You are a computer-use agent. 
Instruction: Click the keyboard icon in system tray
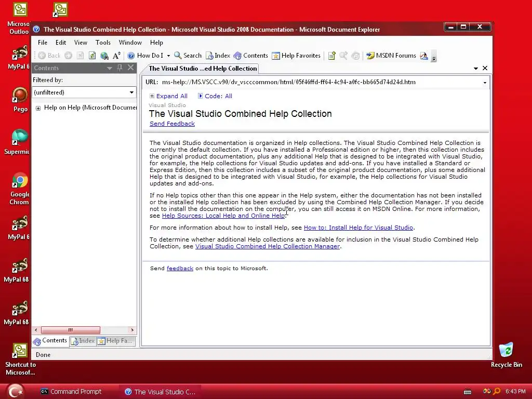[x=468, y=392]
